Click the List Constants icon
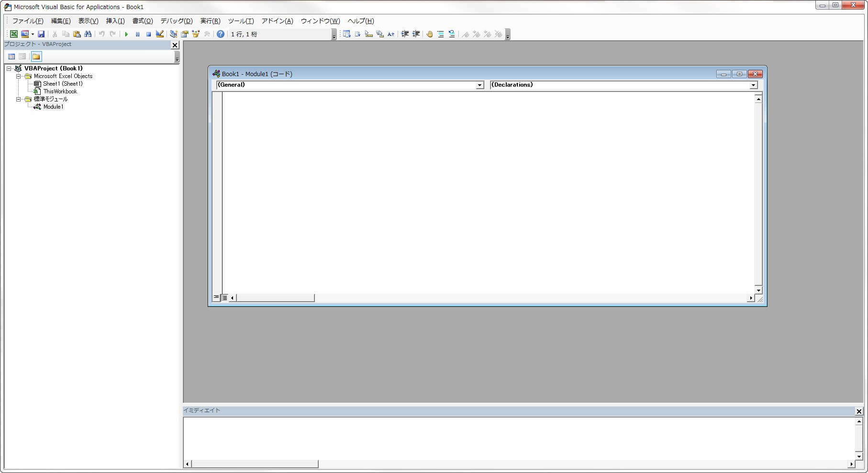Screen dimensions: 868x473 357,34
